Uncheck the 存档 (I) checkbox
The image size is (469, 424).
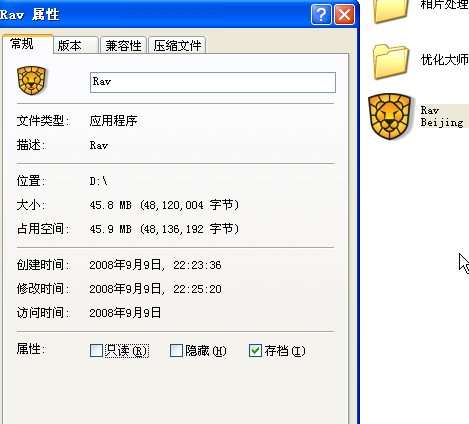(x=255, y=351)
